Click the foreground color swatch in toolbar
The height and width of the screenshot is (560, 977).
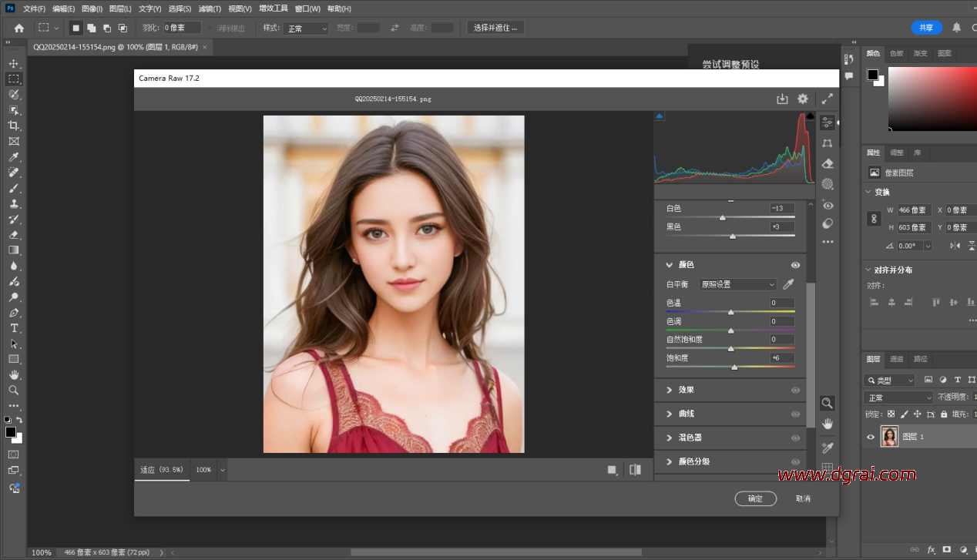(11, 432)
